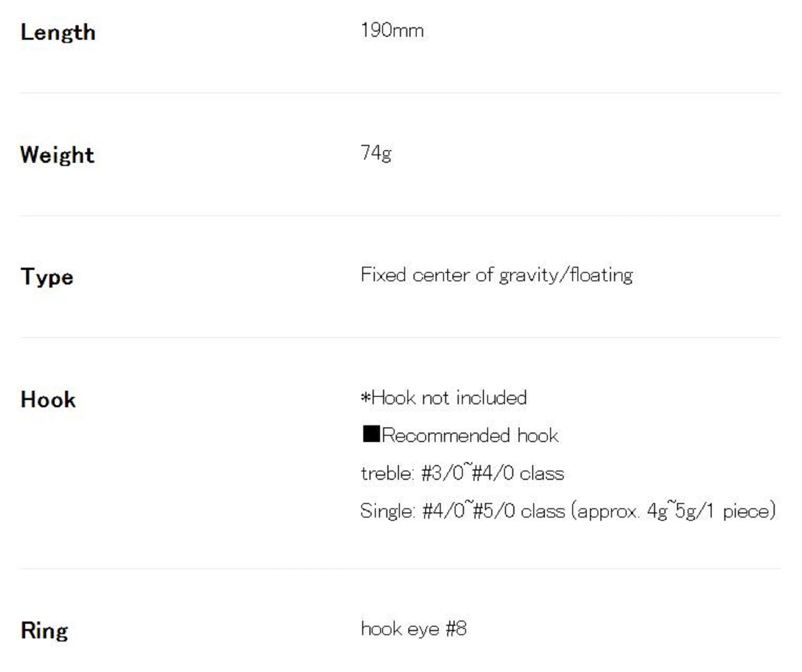Click the divider between Length and Weight rows
Viewport: 802px width, 672px height.
[400, 93]
